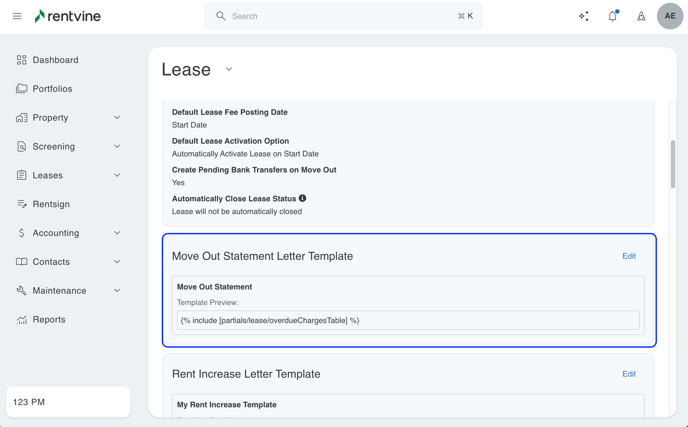Screen dimensions: 688x427
Task: Open Rentsign from the sidebar
Action: pyautogui.click(x=51, y=204)
